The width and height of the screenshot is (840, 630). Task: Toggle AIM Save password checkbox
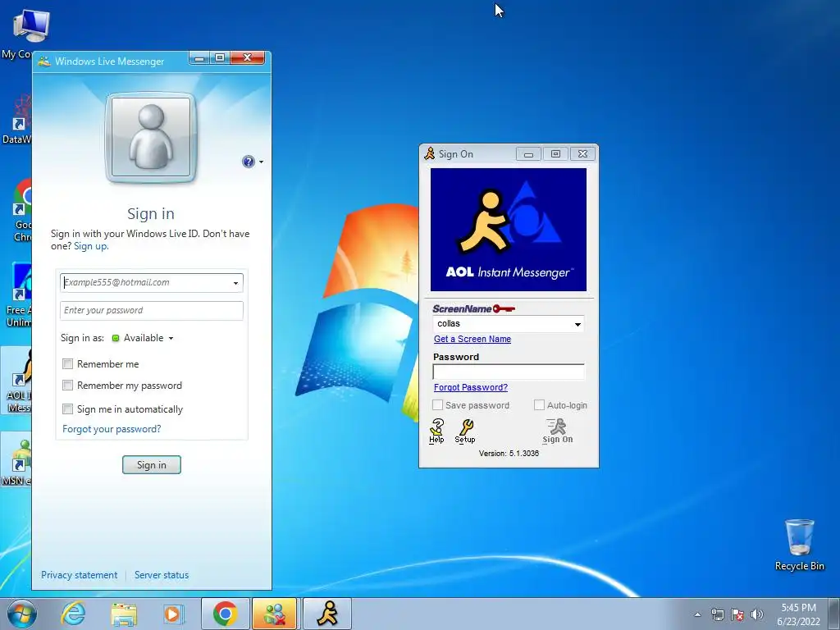point(438,405)
